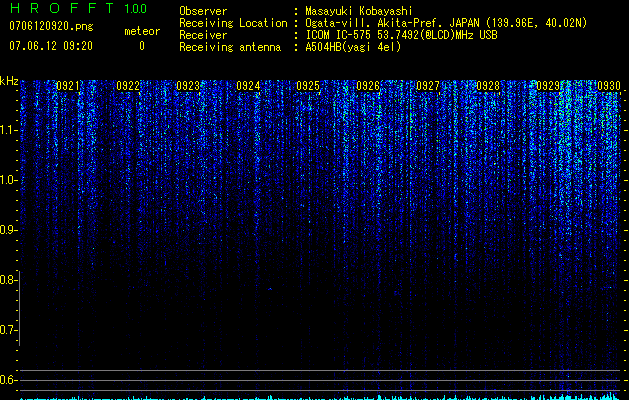Click the vertical gray range bar near 0.7 kHz
Screen dimensions: 629x400
(x=19, y=308)
